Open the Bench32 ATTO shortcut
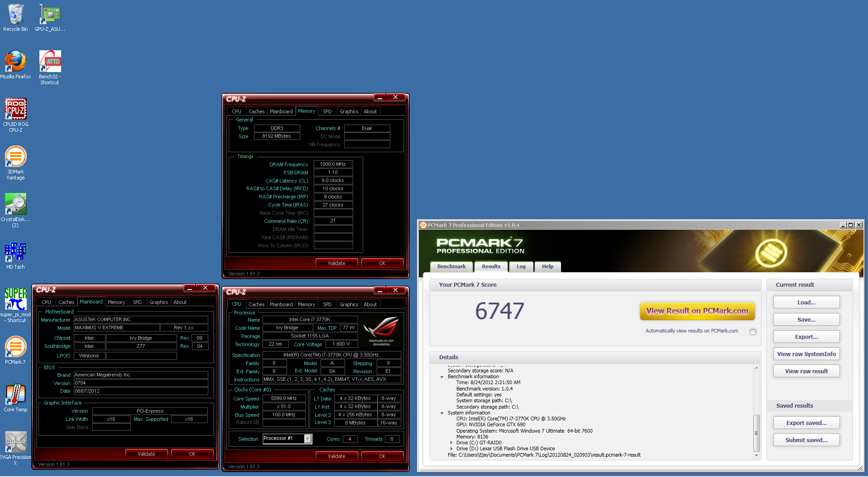Image resolution: width=868 pixels, height=477 pixels. (50, 67)
